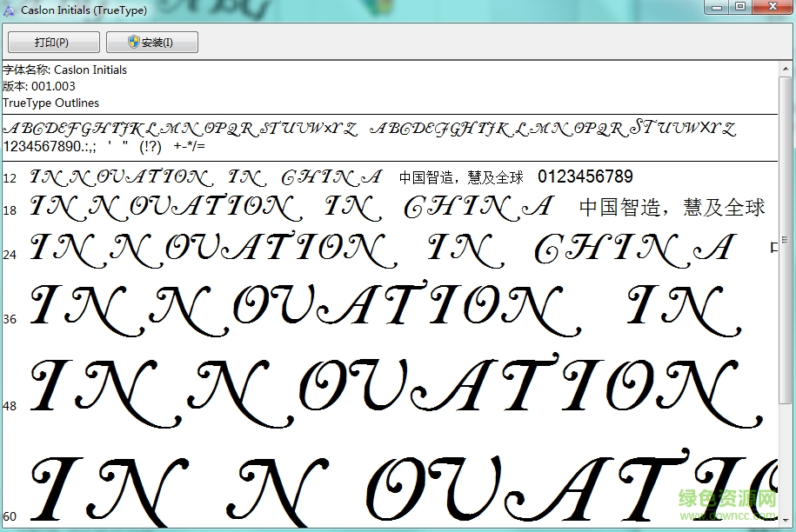This screenshot has height=532, width=796.
Task: Click the font viewer icon in title bar
Action: point(9,9)
